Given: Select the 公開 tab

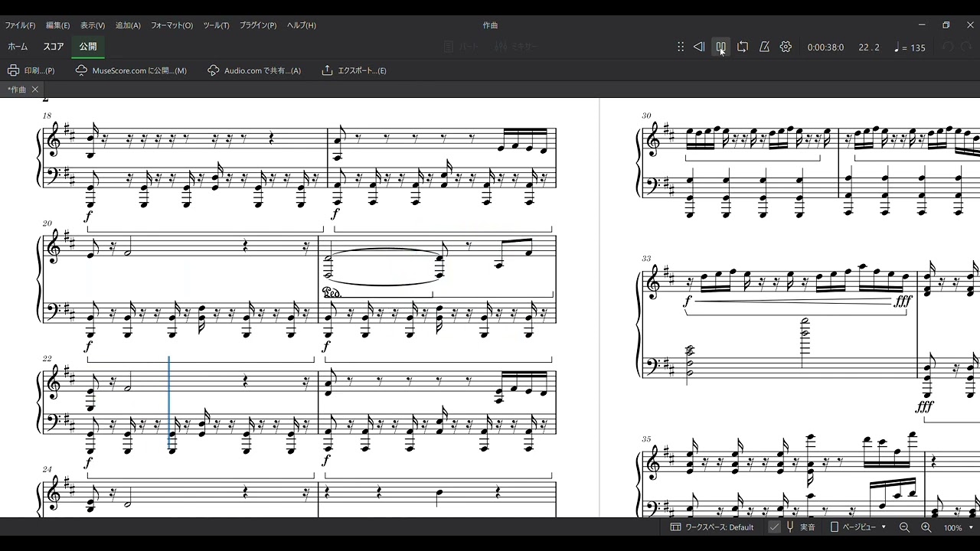Looking at the screenshot, I should [88, 47].
